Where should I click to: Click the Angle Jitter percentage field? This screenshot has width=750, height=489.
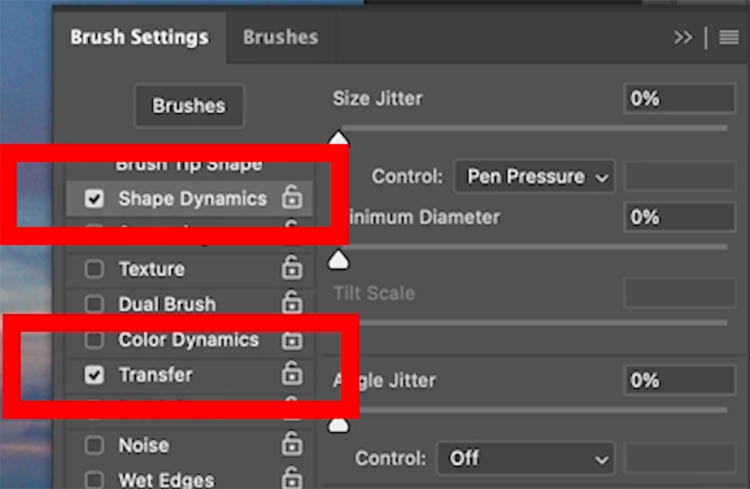click(x=680, y=380)
